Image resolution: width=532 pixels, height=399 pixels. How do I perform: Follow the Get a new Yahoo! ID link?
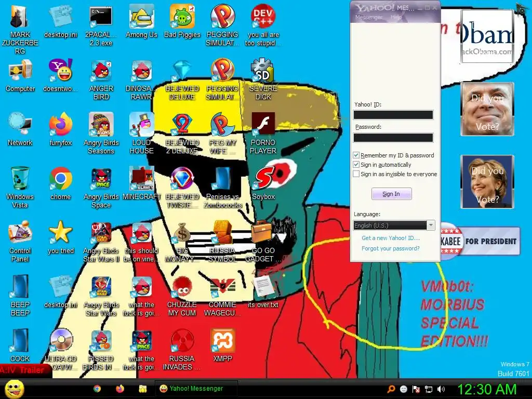391,238
